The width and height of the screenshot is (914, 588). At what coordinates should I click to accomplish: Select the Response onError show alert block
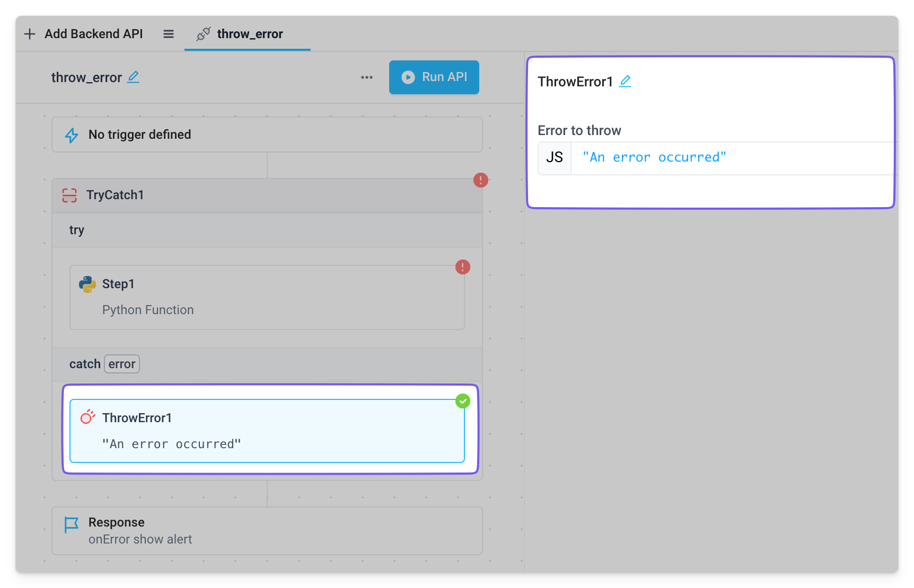[x=267, y=530]
